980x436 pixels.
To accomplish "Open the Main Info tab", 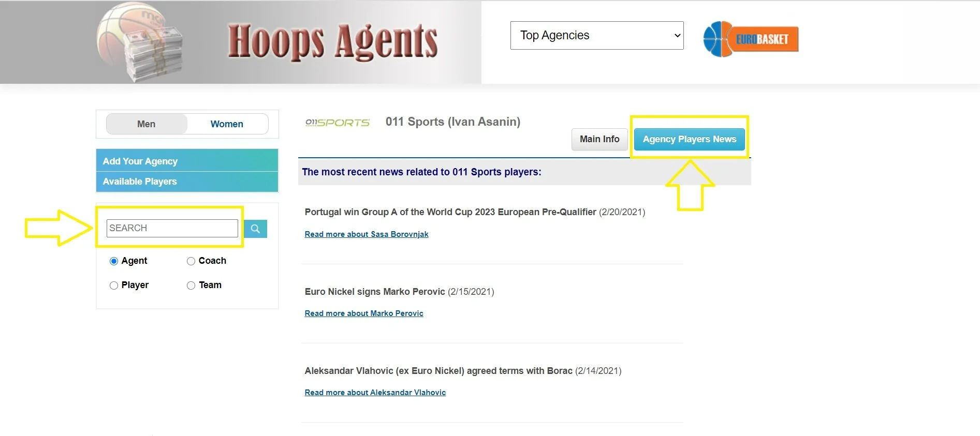I will tap(599, 139).
